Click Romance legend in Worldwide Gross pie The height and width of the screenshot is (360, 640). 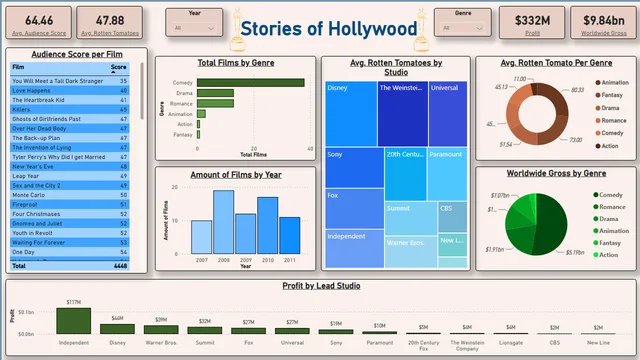pos(609,207)
